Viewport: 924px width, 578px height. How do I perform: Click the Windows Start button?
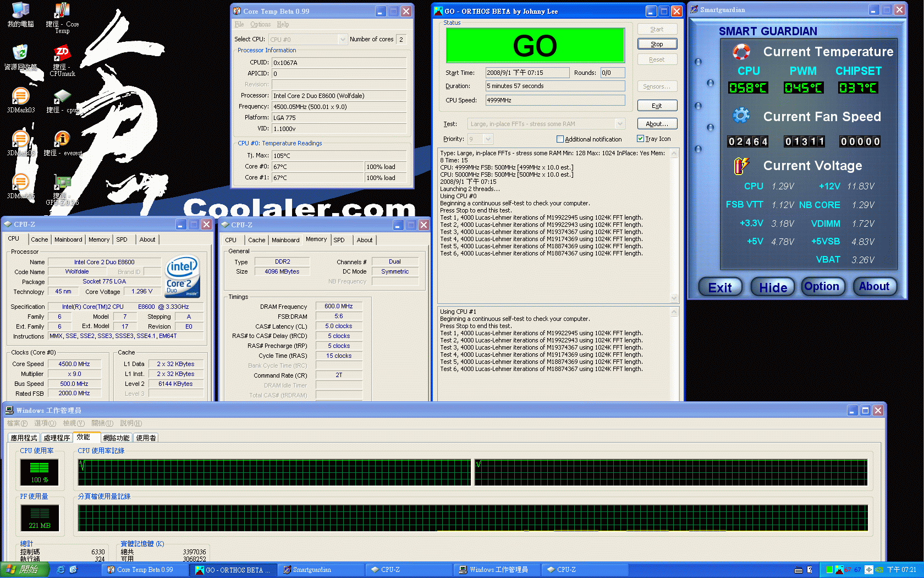25,570
